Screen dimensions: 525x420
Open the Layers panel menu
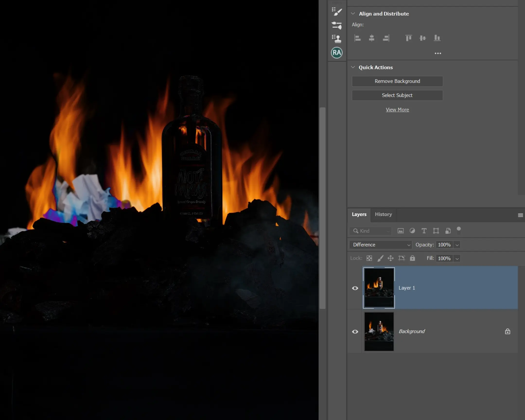pos(520,215)
